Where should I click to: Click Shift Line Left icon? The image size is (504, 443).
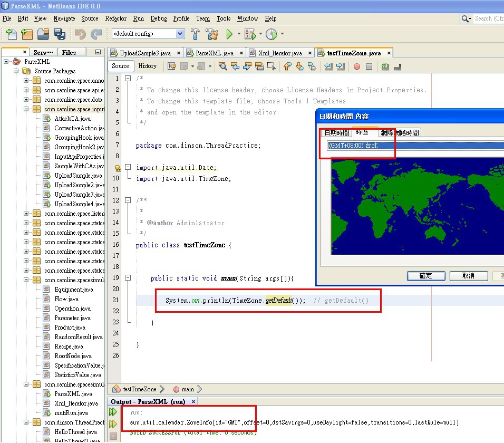(x=328, y=66)
